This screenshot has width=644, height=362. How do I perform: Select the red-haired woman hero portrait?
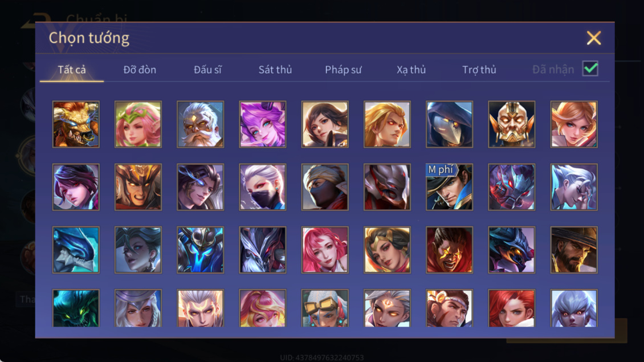pyautogui.click(x=512, y=308)
